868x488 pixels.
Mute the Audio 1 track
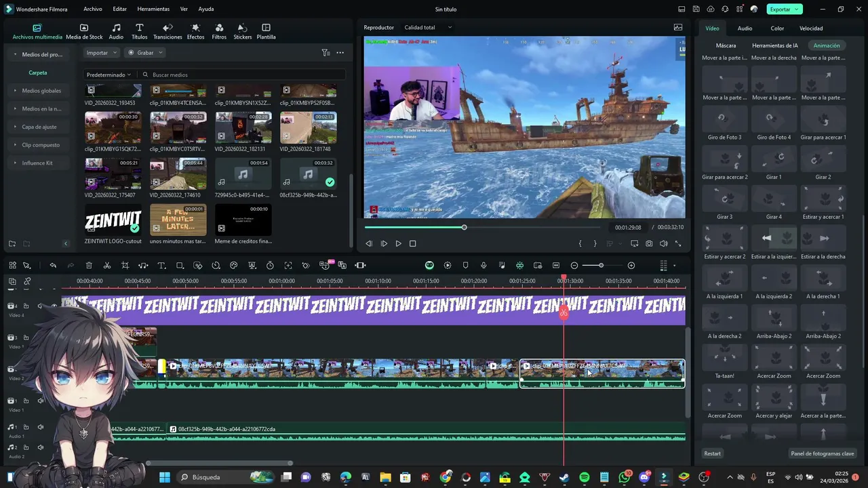tap(41, 427)
